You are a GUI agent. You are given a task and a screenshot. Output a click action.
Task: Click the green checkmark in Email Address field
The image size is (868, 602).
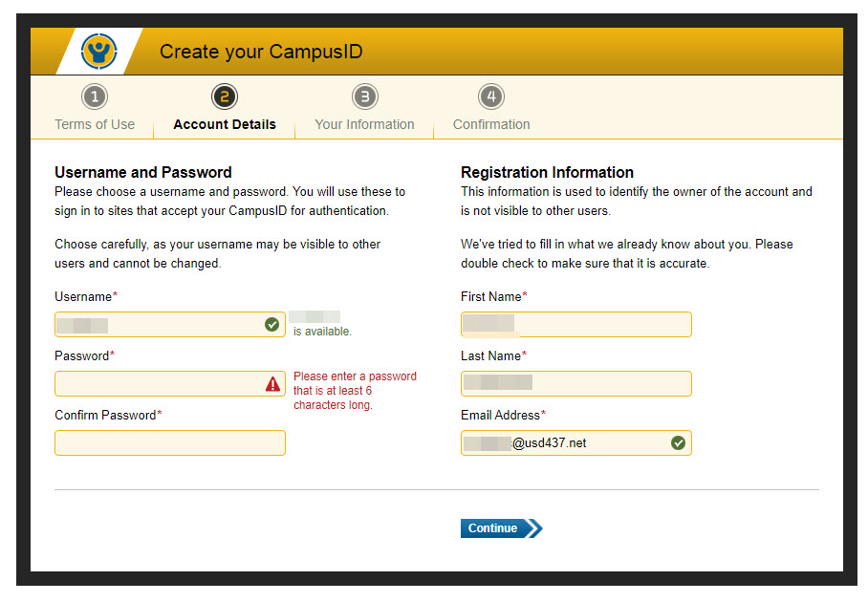click(x=678, y=443)
